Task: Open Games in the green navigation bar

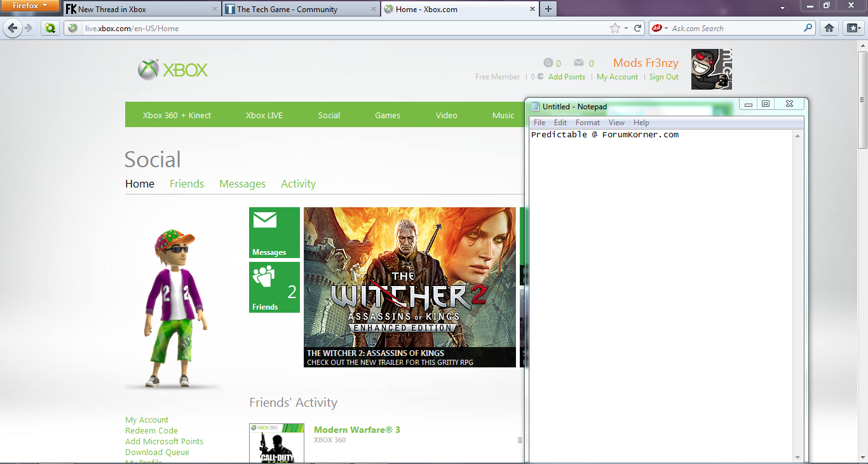Action: pyautogui.click(x=388, y=115)
